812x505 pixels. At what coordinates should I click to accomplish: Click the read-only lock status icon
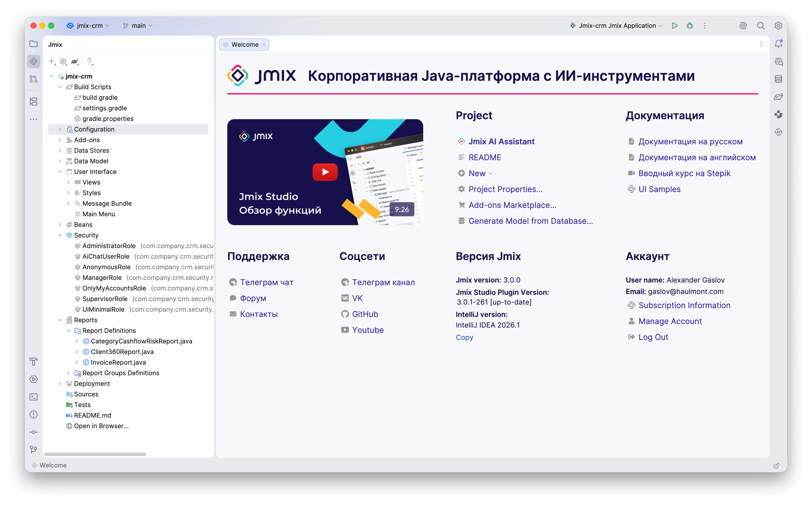tap(776, 465)
